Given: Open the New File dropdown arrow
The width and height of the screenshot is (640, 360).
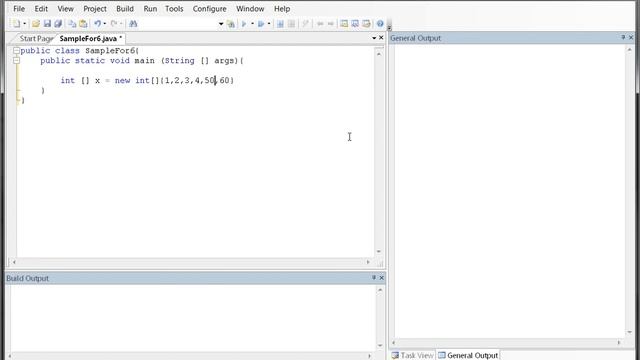Looking at the screenshot, I should click(24, 24).
